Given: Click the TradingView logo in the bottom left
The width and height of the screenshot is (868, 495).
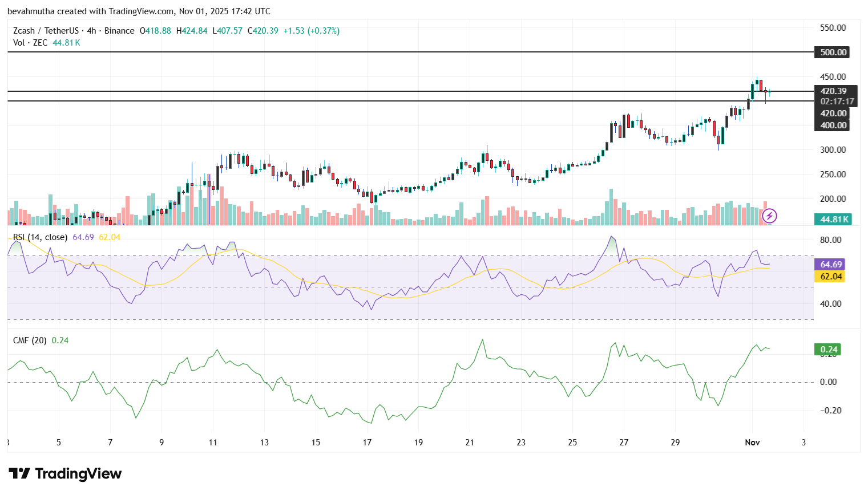Looking at the screenshot, I should (63, 474).
